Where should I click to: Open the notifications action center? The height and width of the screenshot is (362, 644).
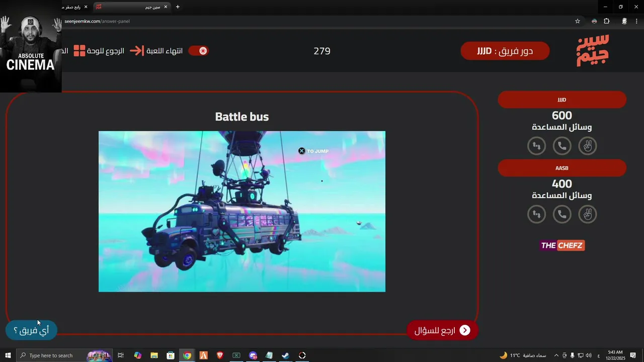(x=633, y=355)
